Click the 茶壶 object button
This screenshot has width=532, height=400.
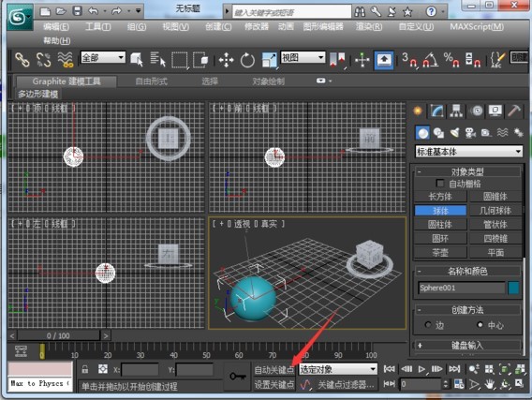coord(440,253)
